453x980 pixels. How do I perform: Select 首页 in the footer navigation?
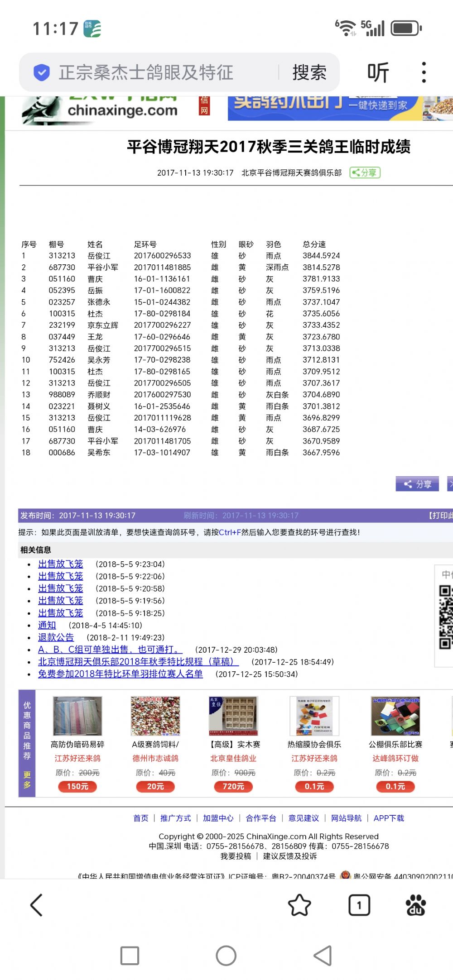point(140,818)
